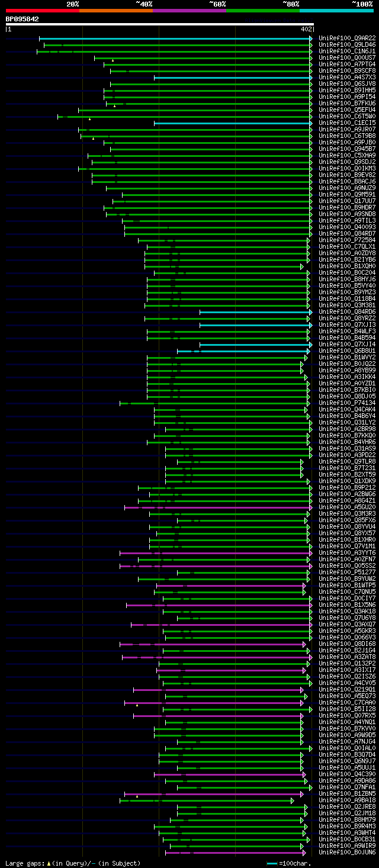This screenshot has width=379, height=868.
Task: Select the UniRef100_A9JR07 label
Action: (x=347, y=129)
